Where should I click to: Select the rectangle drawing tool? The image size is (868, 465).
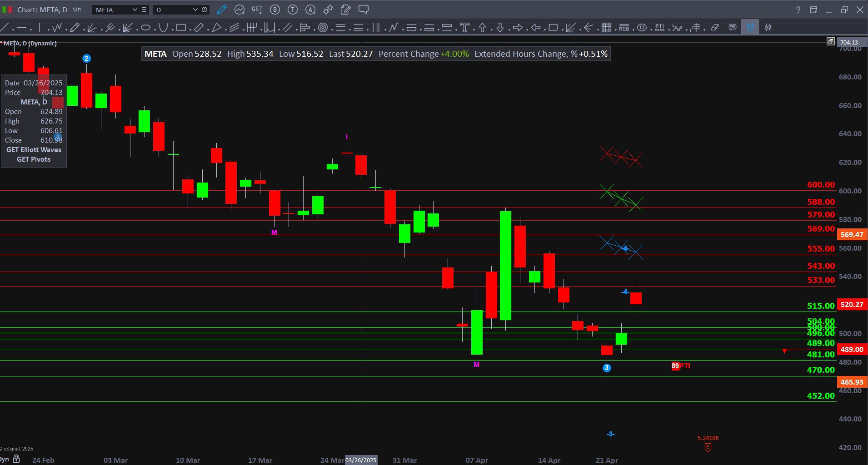tap(181, 28)
